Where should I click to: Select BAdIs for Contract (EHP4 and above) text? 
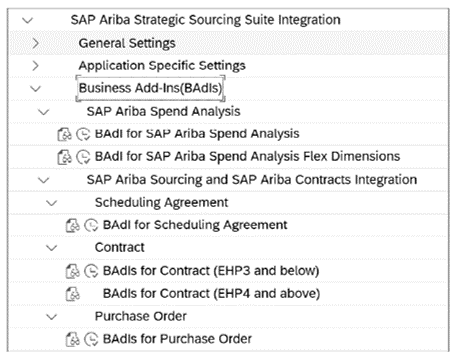click(211, 294)
